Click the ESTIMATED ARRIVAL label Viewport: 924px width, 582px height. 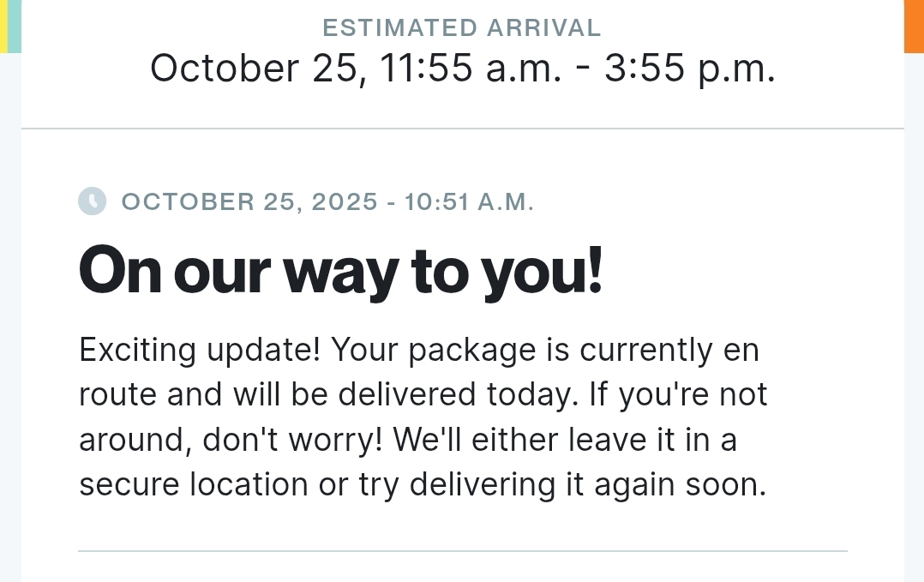(462, 27)
